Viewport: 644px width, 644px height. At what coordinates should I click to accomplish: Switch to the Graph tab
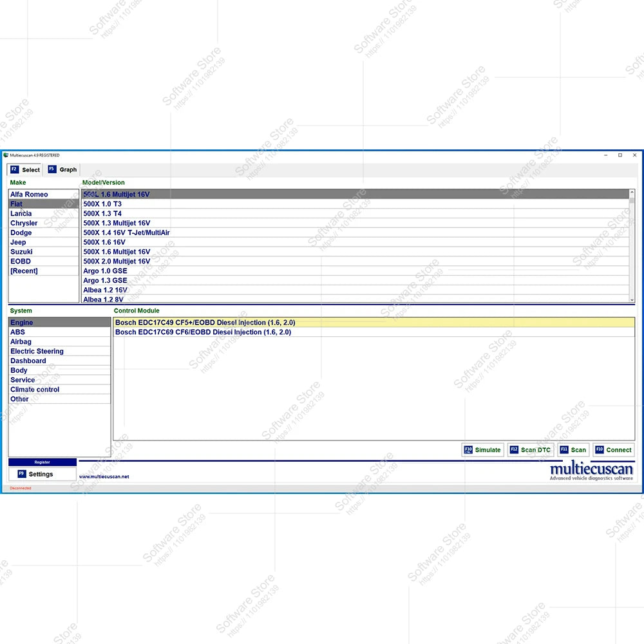[62, 169]
